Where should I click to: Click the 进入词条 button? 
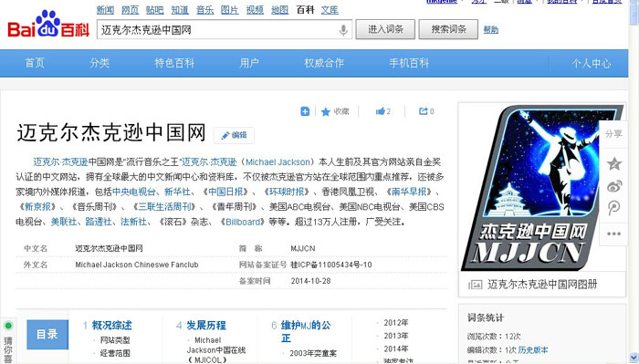[385, 29]
